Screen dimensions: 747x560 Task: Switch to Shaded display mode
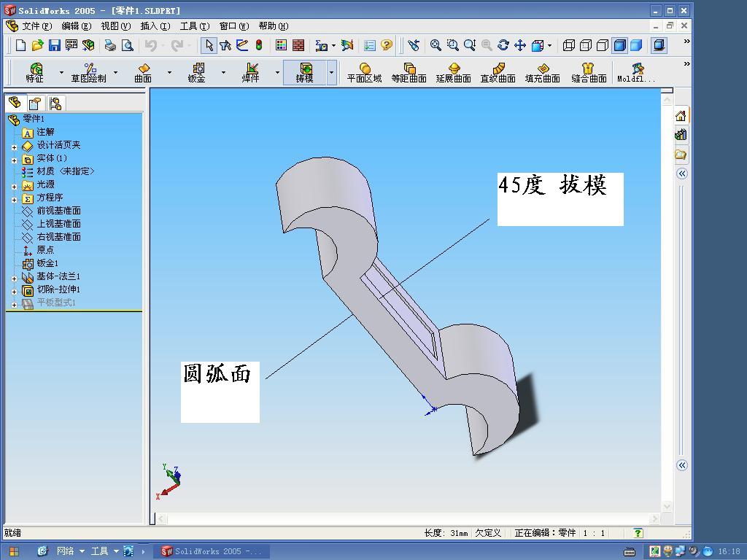tap(636, 45)
